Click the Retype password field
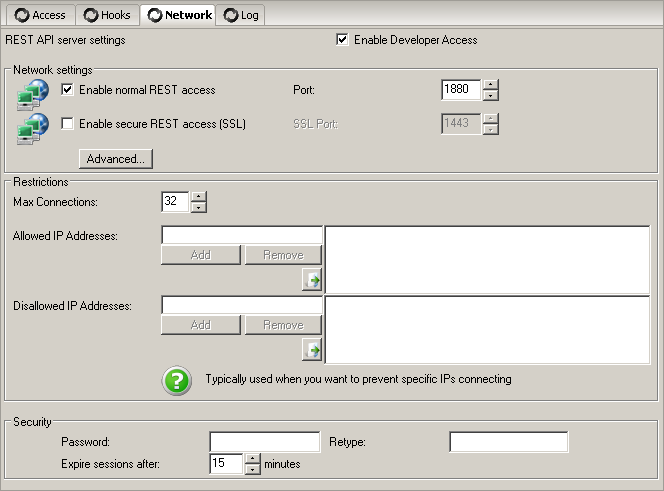 [508, 442]
